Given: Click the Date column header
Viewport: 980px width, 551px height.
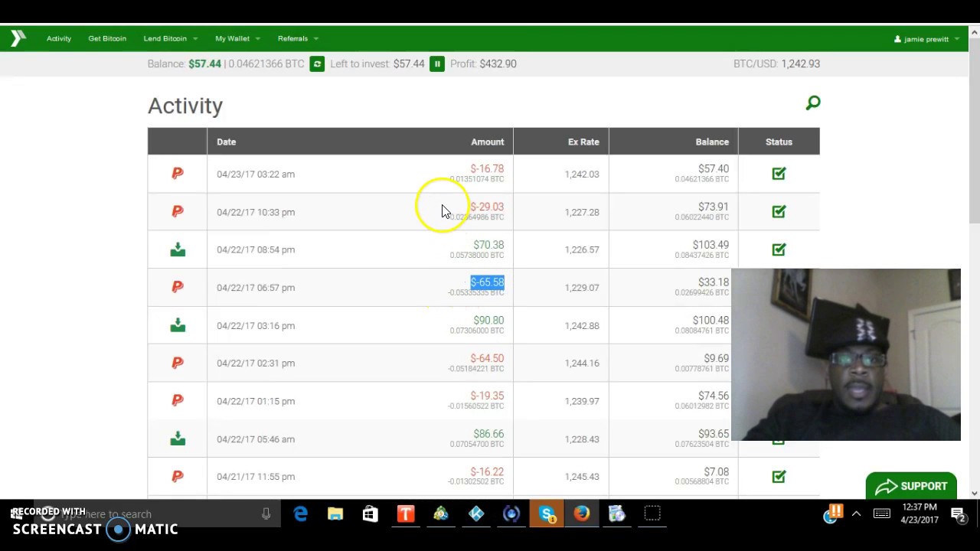Looking at the screenshot, I should 226,142.
